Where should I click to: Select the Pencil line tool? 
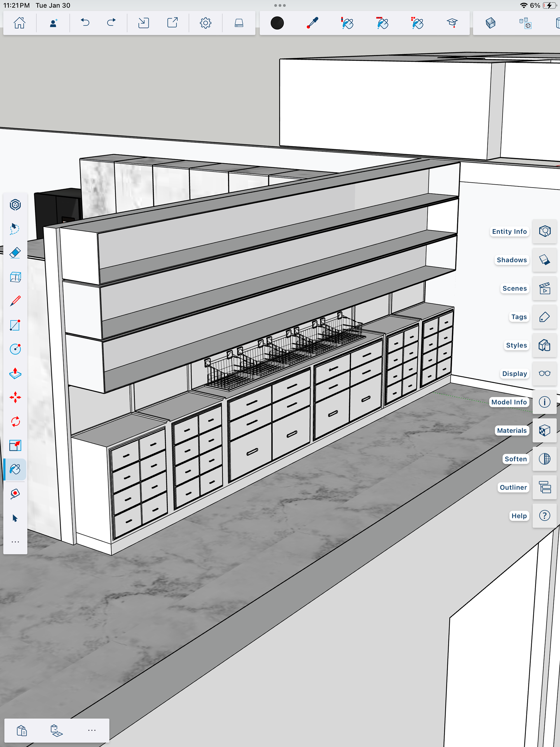[x=15, y=301]
